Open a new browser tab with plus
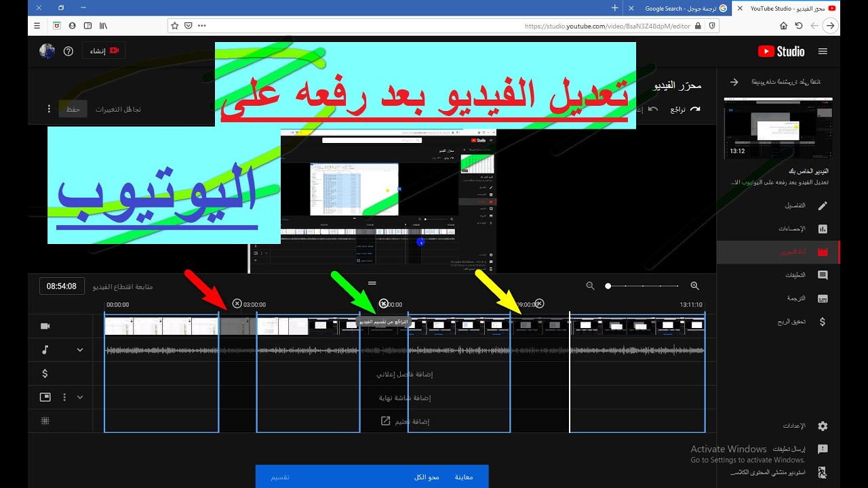The image size is (868, 488). [x=614, y=8]
